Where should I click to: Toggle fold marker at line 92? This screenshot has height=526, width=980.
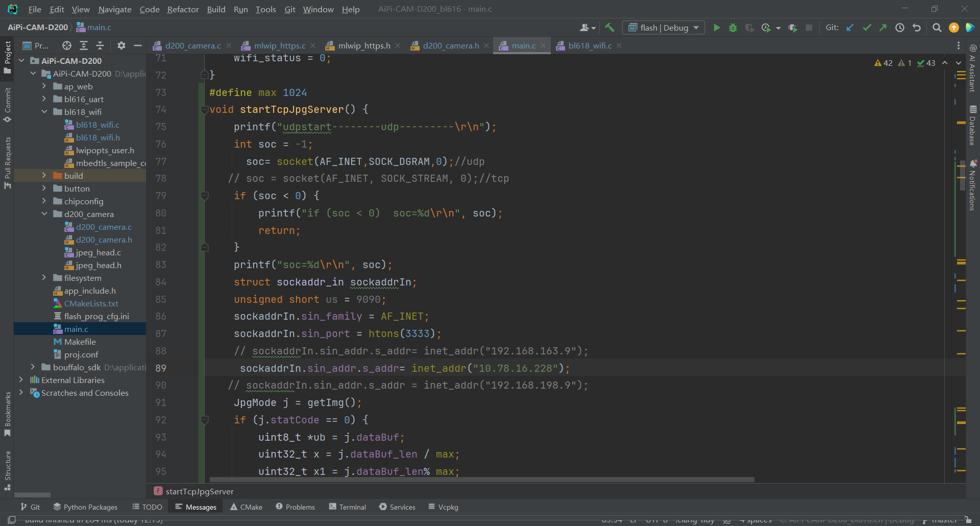pyautogui.click(x=205, y=420)
